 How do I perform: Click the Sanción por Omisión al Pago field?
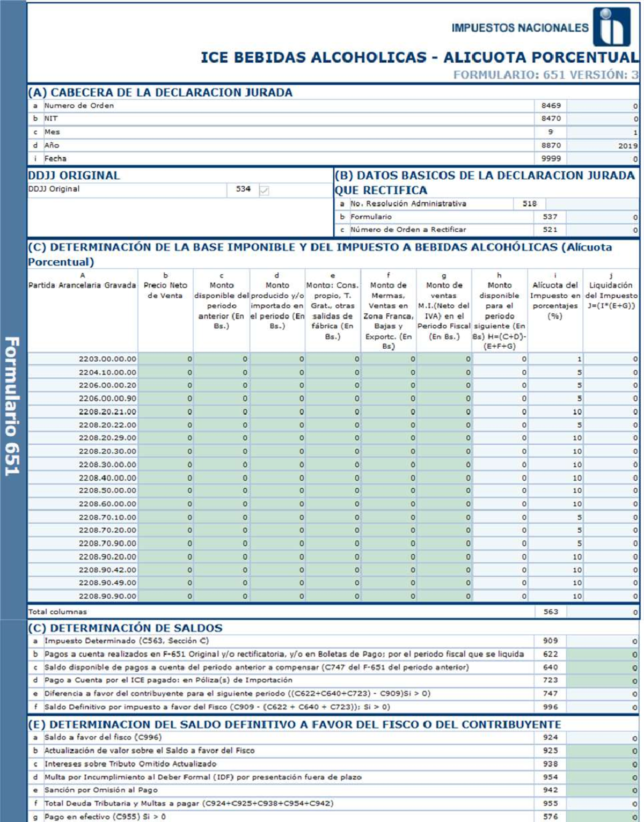602,790
